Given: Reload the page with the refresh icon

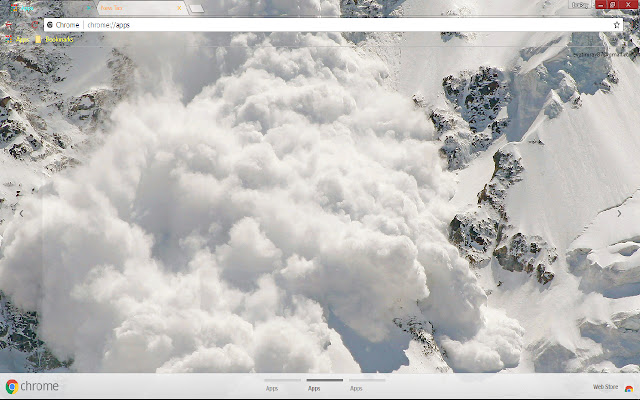Looking at the screenshot, I should point(35,25).
